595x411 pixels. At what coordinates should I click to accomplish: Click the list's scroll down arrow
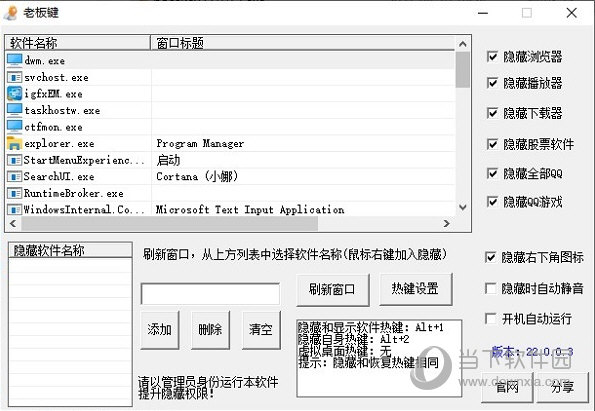tap(463, 207)
